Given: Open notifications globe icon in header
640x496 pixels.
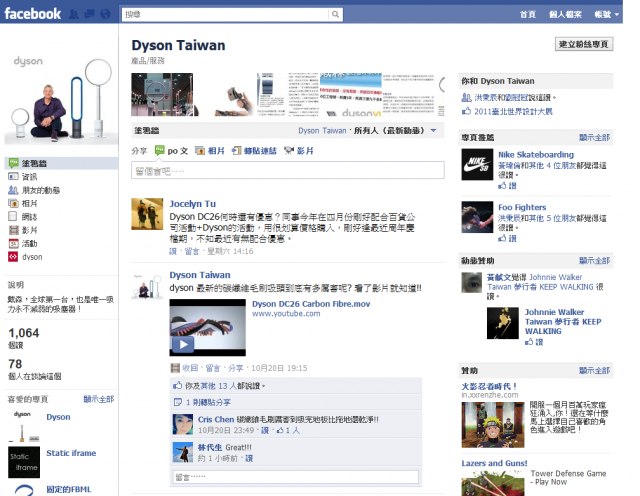Looking at the screenshot, I should click(x=105, y=14).
